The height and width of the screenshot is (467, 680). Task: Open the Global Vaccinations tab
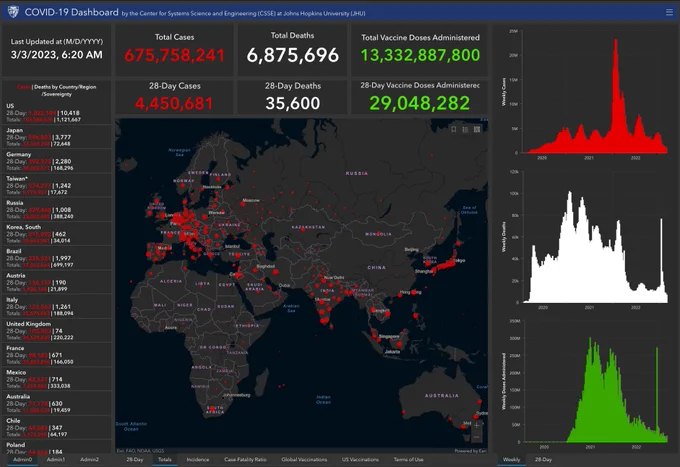[304, 460]
